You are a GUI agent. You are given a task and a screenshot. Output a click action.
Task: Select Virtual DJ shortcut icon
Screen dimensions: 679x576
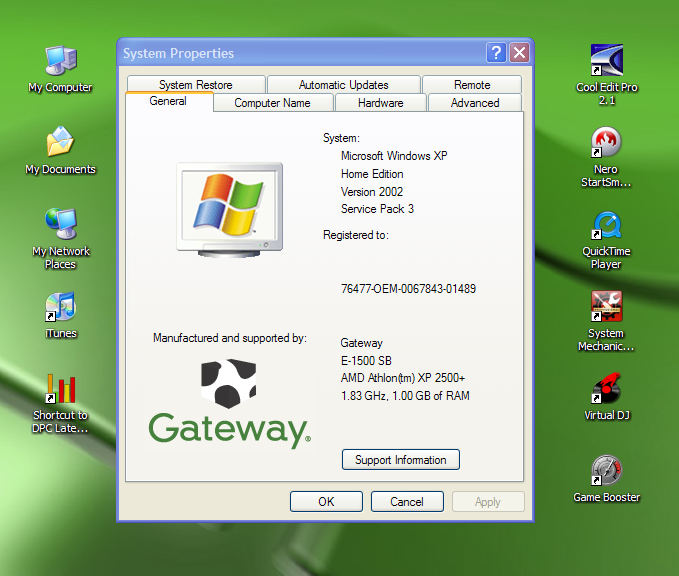[607, 397]
